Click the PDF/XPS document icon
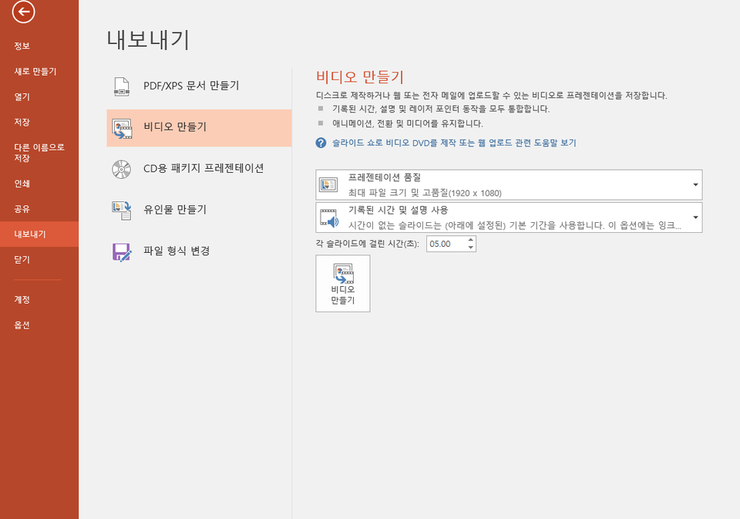The width and height of the screenshot is (740, 519). (x=122, y=86)
